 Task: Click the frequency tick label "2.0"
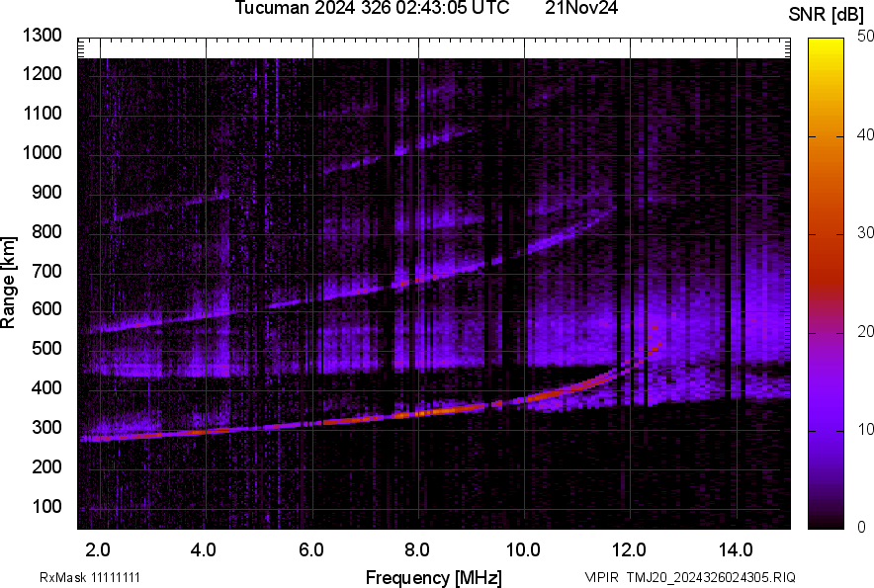(98, 550)
